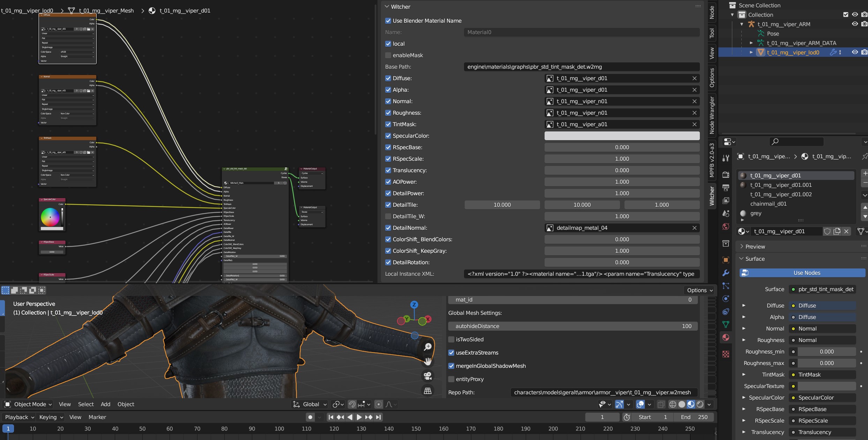
Task: Play the animation forward
Action: click(x=359, y=417)
